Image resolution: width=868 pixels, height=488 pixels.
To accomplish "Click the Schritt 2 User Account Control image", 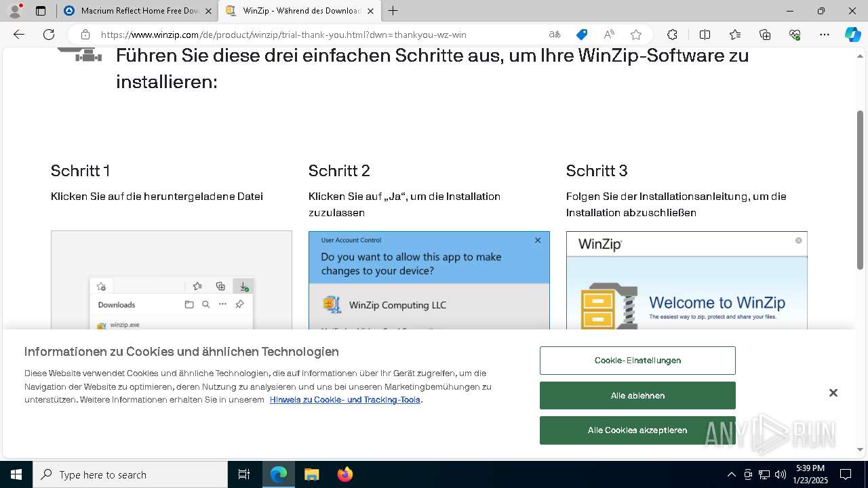I will pyautogui.click(x=429, y=280).
